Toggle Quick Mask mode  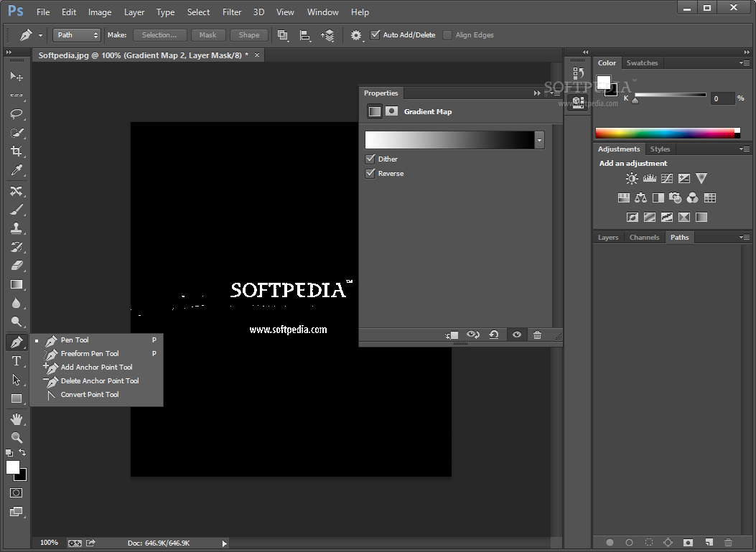pos(17,492)
